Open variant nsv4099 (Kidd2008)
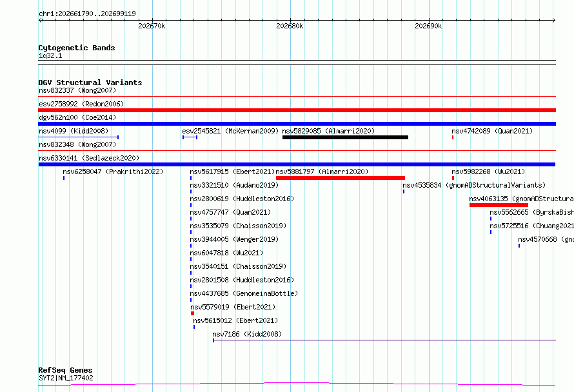The width and height of the screenshot is (574, 392). [x=74, y=131]
